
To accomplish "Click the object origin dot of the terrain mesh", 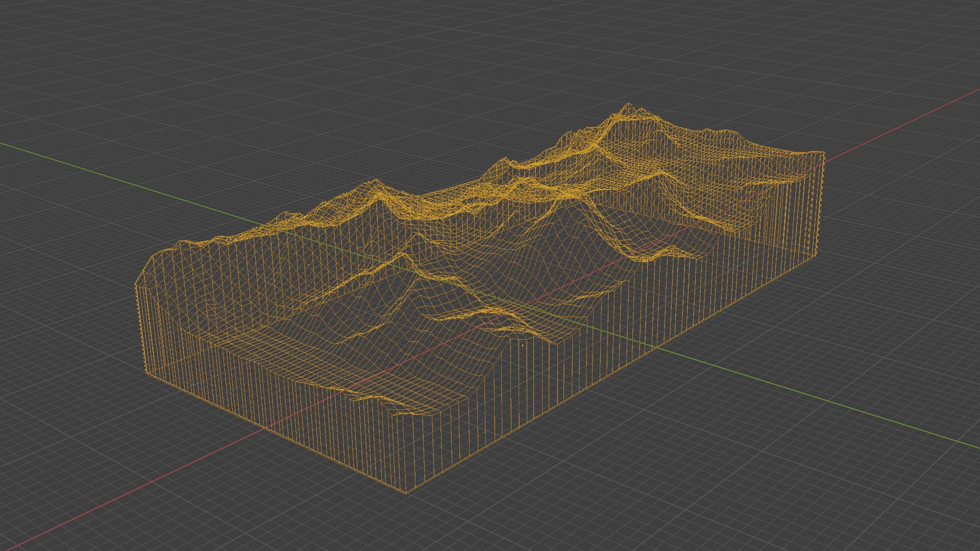I will click(x=523, y=345).
